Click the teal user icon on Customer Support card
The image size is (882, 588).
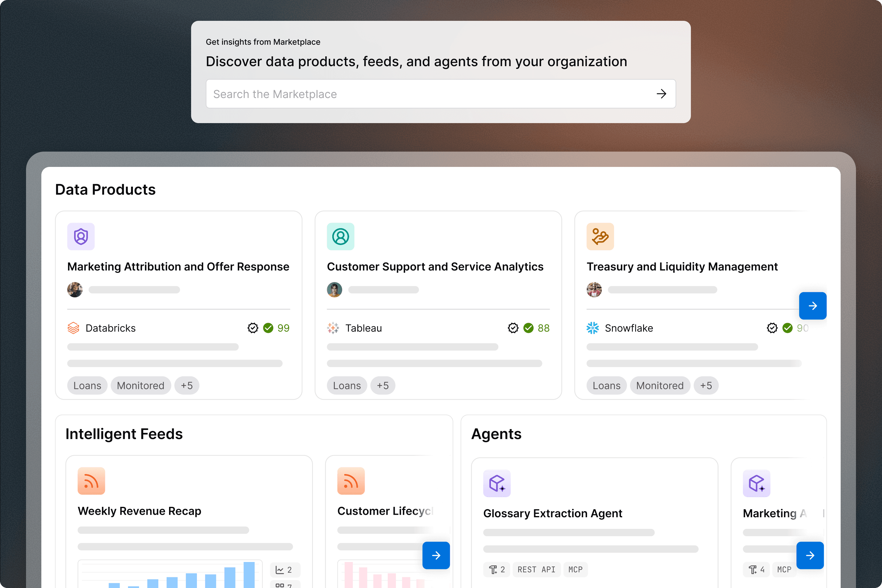pyautogui.click(x=341, y=237)
